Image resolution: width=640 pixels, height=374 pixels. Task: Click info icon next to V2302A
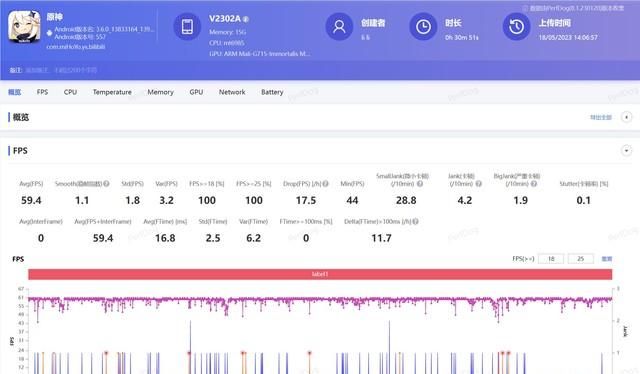point(246,19)
